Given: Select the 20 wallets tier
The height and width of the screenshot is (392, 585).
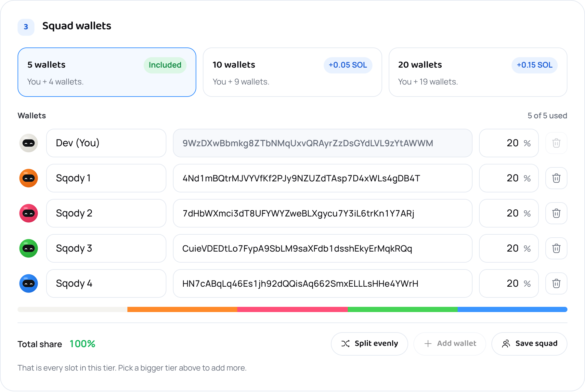Looking at the screenshot, I should click(478, 72).
